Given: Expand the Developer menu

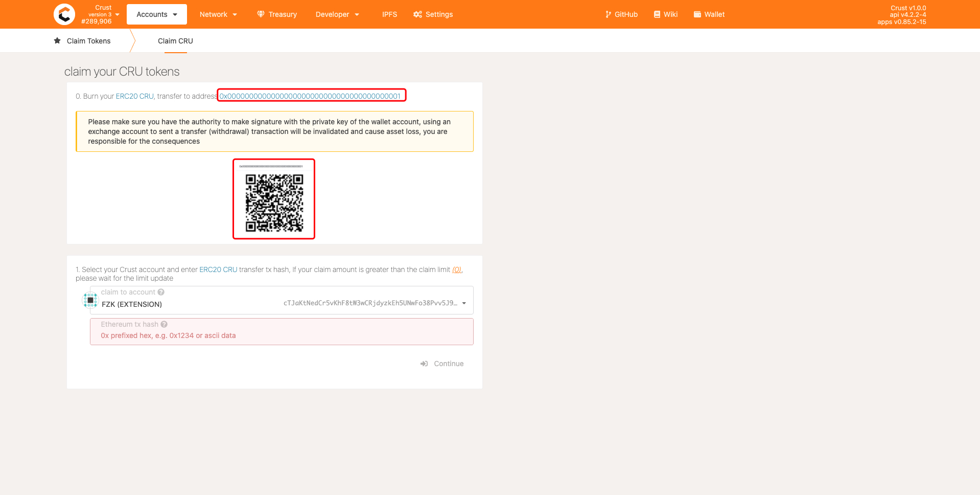Looking at the screenshot, I should [337, 14].
